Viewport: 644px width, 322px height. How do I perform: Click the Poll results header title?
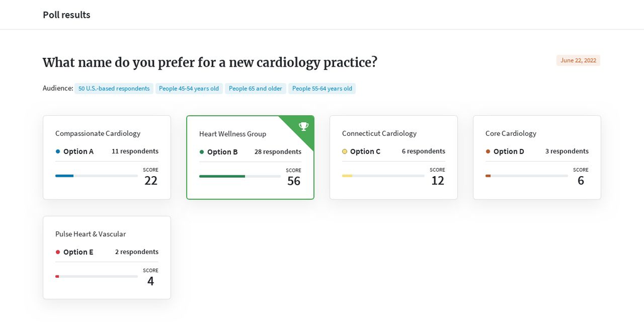coord(67,15)
